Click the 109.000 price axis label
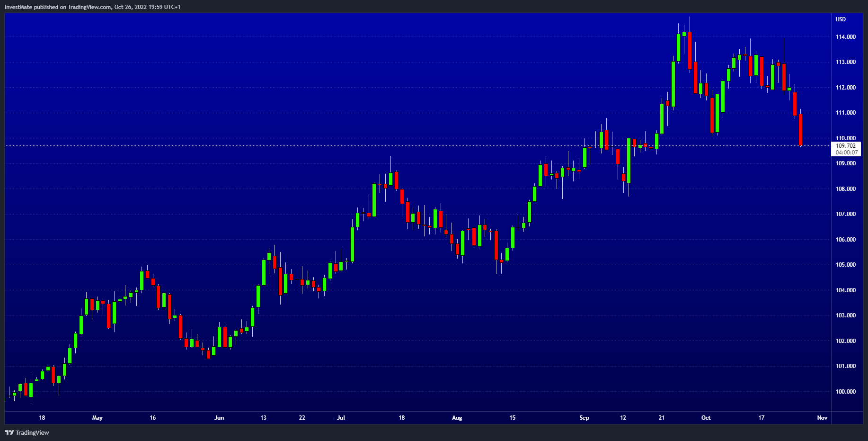The width and height of the screenshot is (868, 441). click(x=846, y=163)
